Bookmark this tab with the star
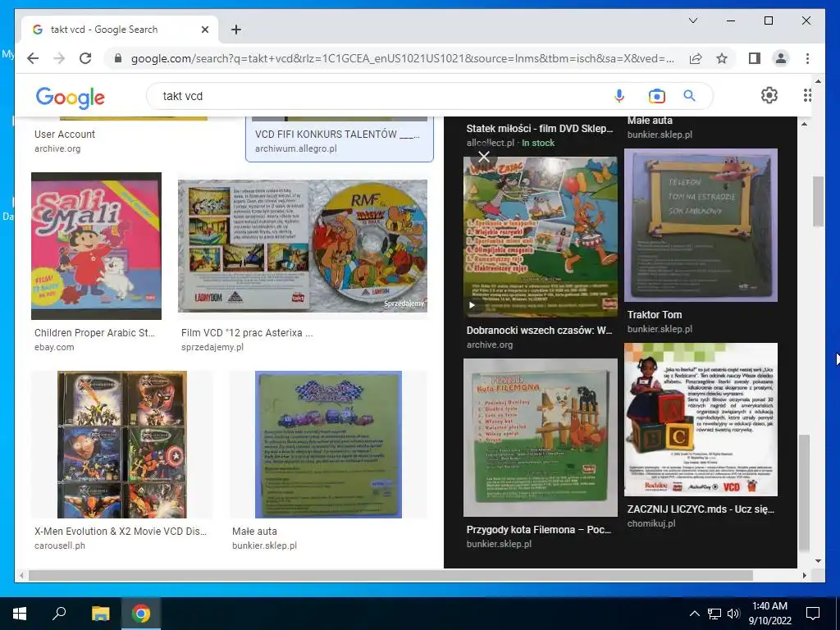 coord(722,58)
